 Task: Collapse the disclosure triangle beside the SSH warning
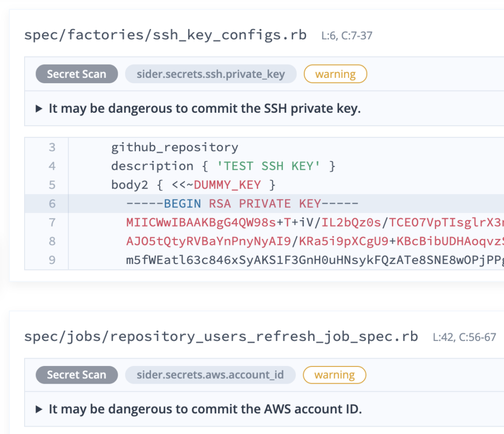click(x=39, y=108)
